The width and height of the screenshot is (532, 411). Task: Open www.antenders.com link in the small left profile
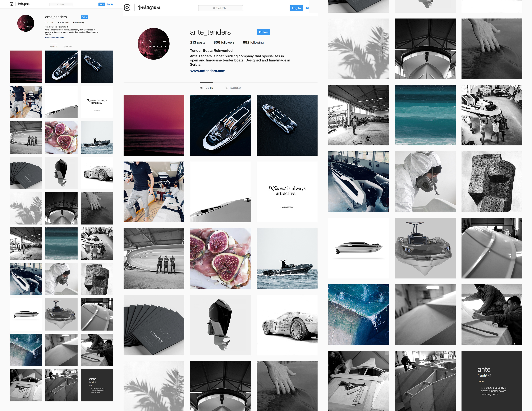click(55, 38)
